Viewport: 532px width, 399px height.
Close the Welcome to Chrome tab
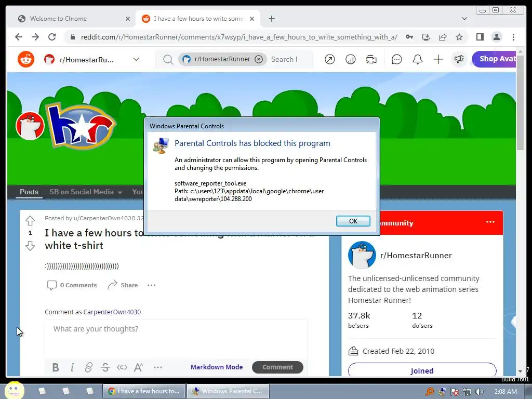128,19
